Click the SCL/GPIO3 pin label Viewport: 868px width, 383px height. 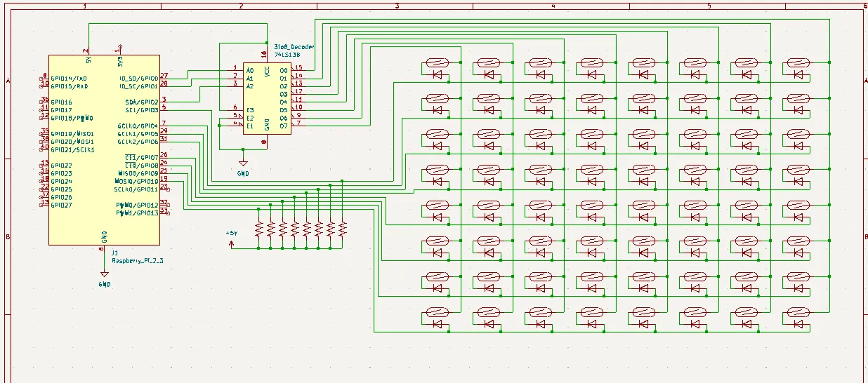pos(142,110)
